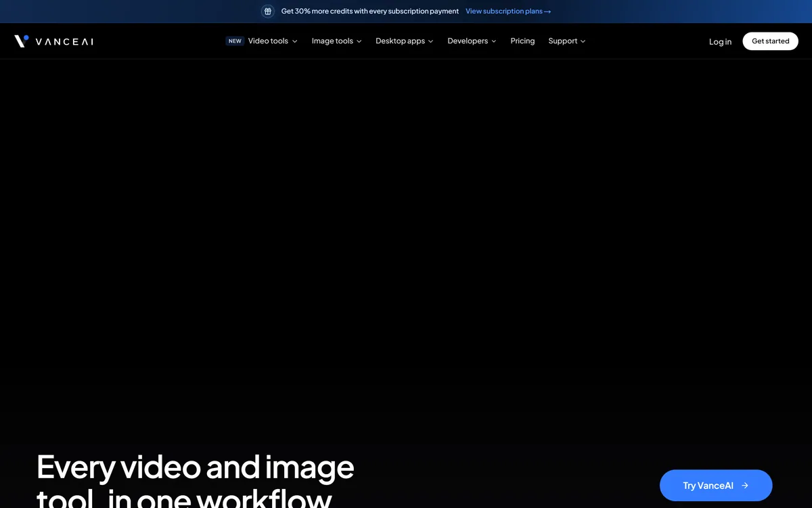The image size is (812, 508).
Task: Expand the Desktop apps chevron
Action: (x=431, y=41)
